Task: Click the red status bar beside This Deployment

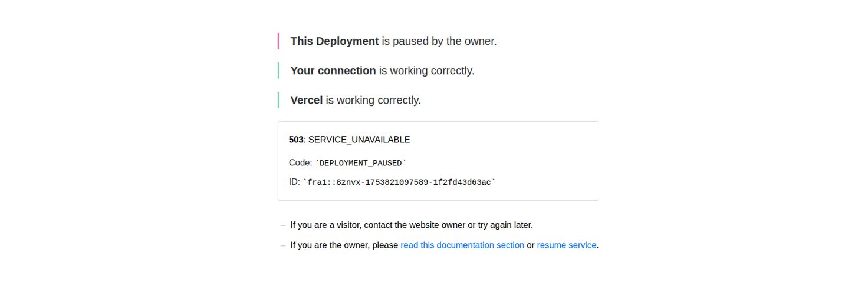Action: point(278,41)
